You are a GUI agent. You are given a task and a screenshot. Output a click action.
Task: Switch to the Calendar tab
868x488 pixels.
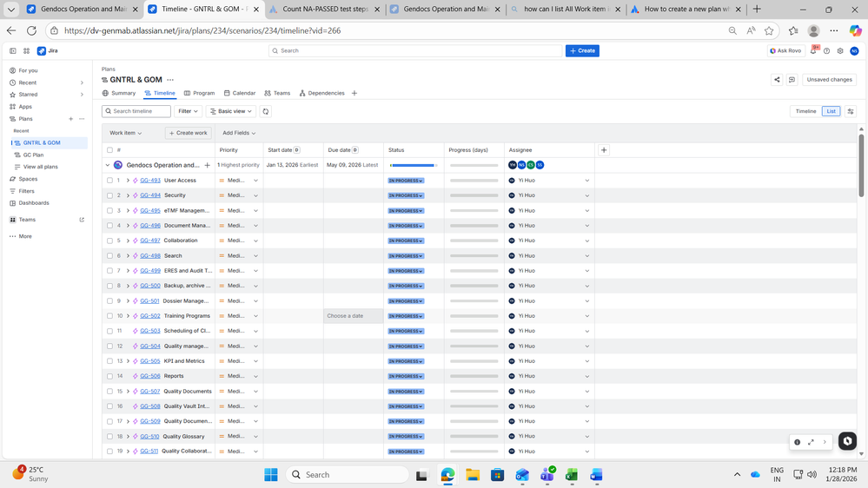click(x=240, y=93)
